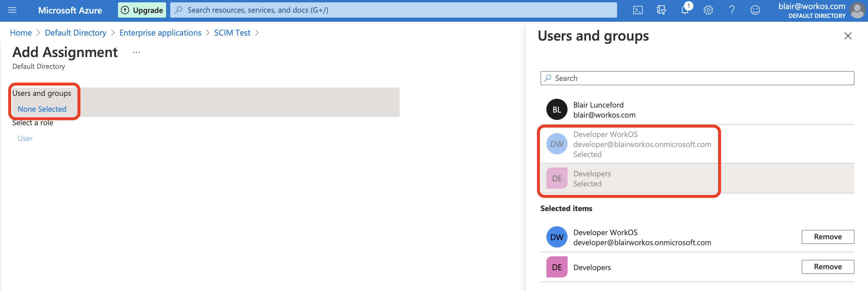Click developer@blairworkos.onmicrosoft.com under Selected items
This screenshot has height=291, width=868.
pyautogui.click(x=642, y=242)
